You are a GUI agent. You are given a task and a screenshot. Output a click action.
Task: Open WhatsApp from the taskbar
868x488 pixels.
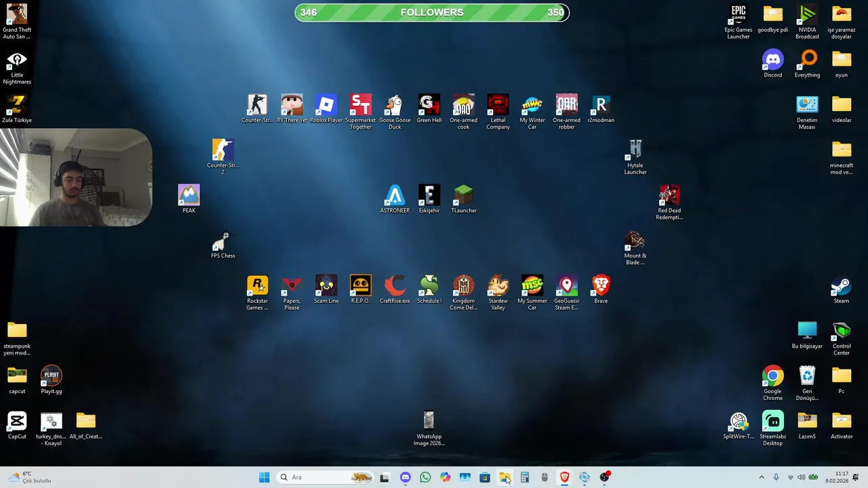(425, 478)
